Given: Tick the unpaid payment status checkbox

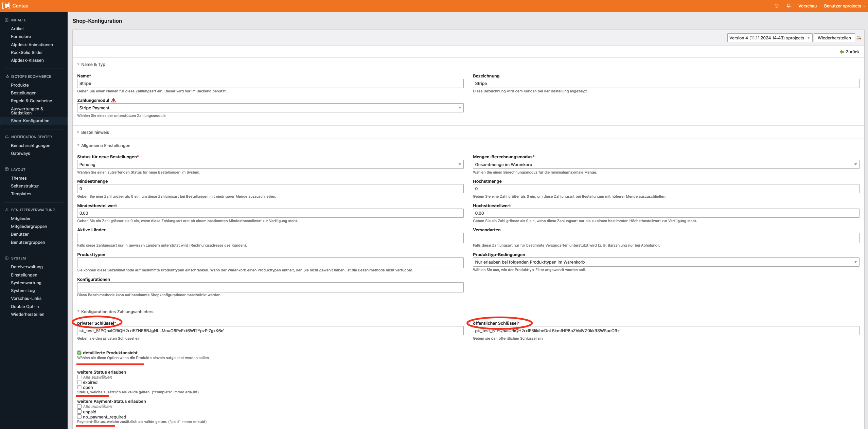Looking at the screenshot, I should tap(79, 412).
